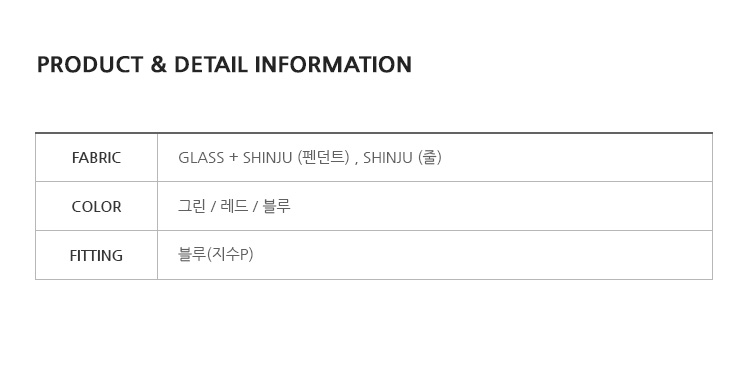Click the ampersand in the page heading
Image resolution: width=750 pixels, height=384 pixels.
coord(158,65)
